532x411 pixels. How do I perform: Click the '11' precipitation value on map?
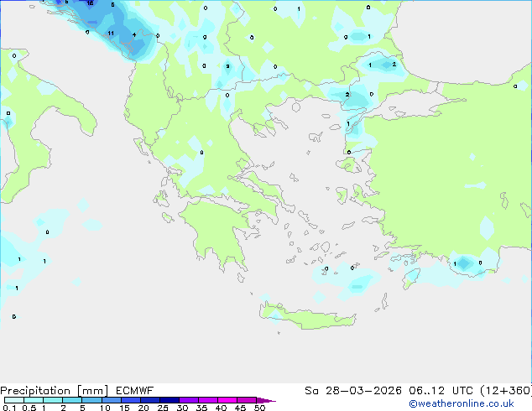pos(111,34)
